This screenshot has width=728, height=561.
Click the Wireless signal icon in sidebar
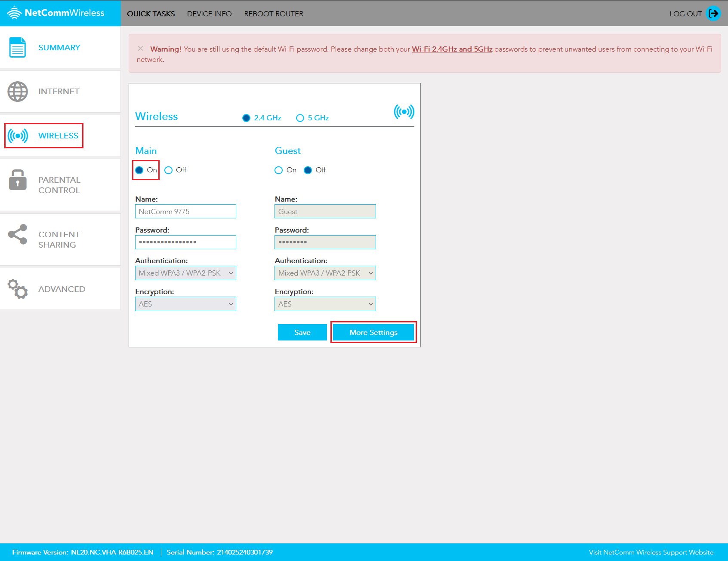[17, 135]
